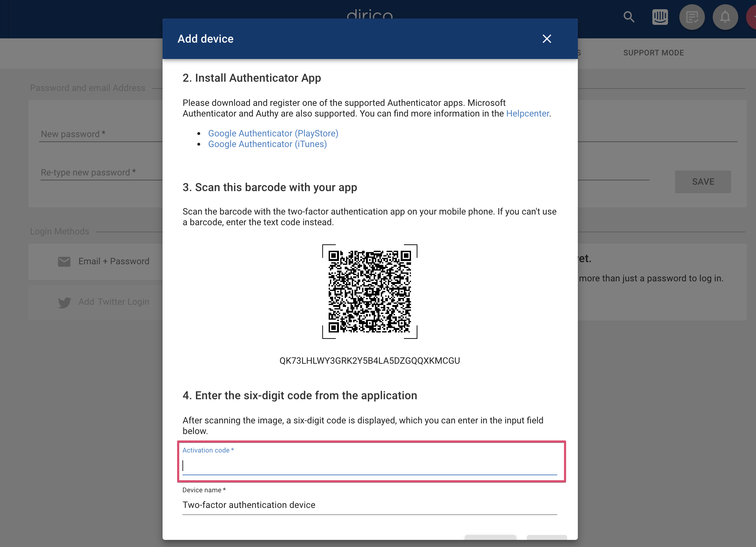Click Add Twitter Login

(96, 302)
